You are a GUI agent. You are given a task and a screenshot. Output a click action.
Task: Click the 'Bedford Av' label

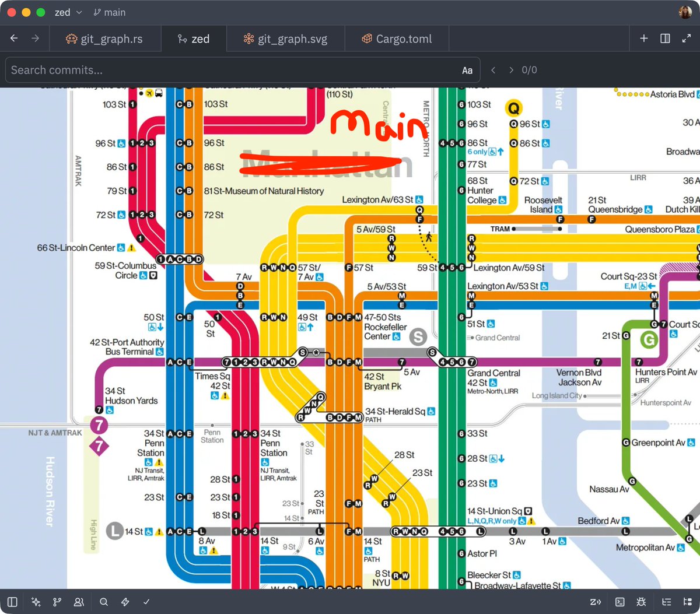(x=598, y=521)
